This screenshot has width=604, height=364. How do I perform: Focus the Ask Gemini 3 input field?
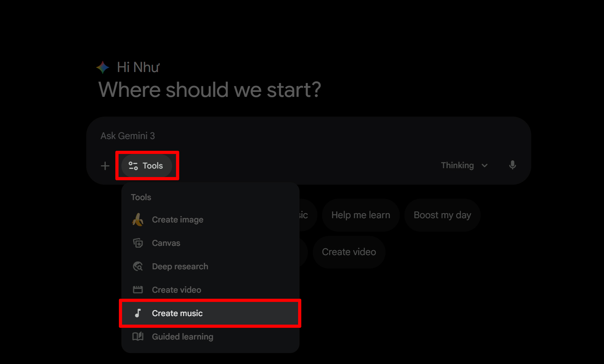[x=284, y=136]
